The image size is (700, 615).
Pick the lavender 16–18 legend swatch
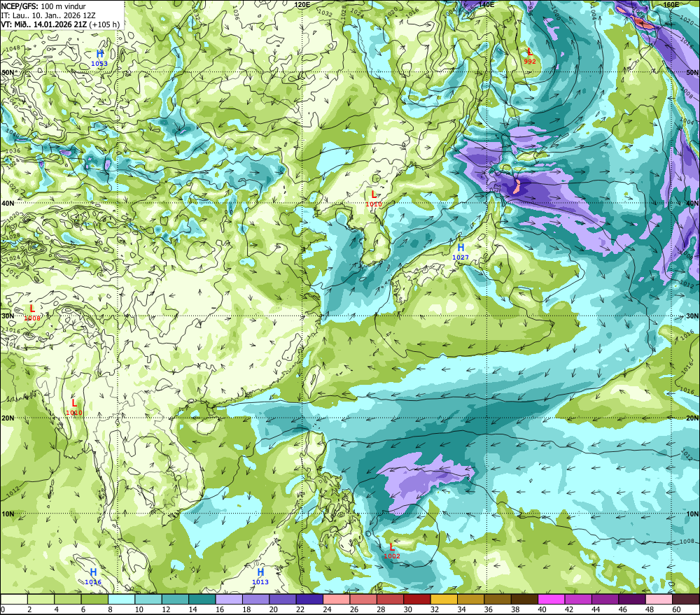pyautogui.click(x=229, y=599)
